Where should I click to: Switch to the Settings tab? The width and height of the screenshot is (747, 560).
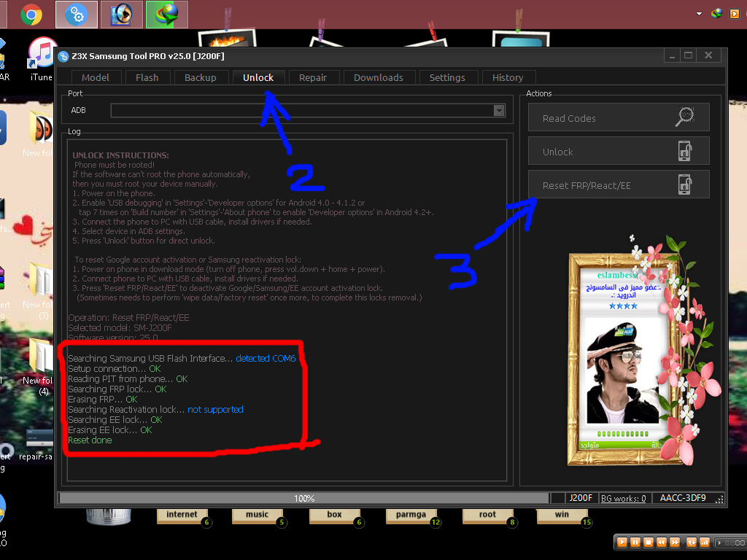coord(447,77)
